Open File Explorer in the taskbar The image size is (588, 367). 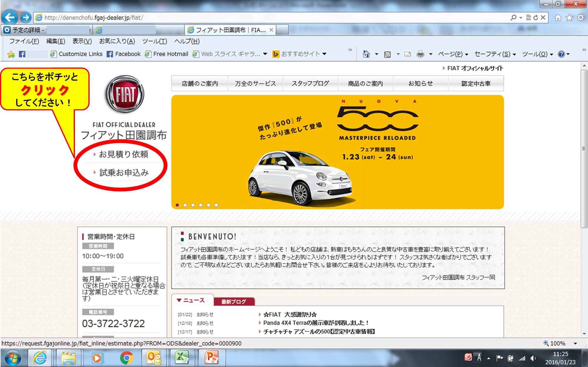68,358
